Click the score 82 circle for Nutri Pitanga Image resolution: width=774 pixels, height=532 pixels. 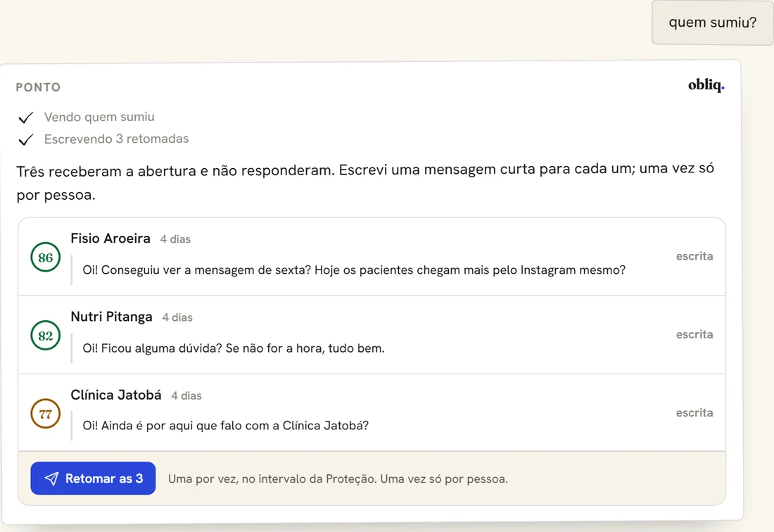[46, 336]
